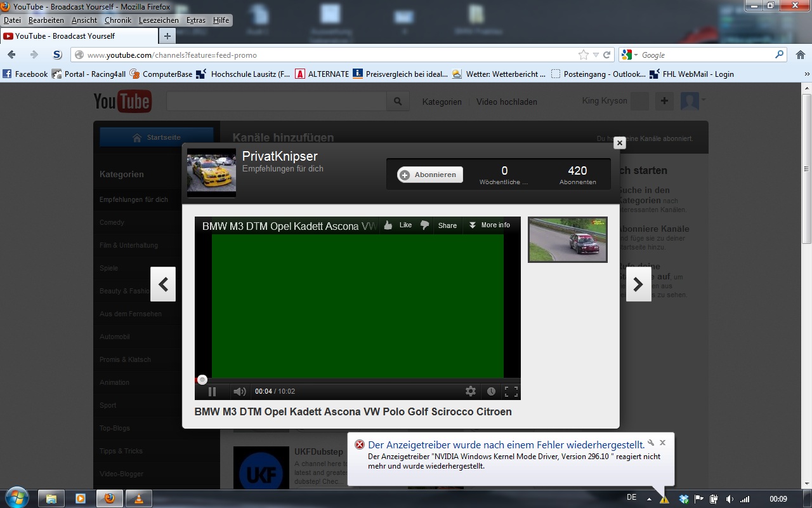
Task: Open the Hilfe menu
Action: click(x=221, y=20)
